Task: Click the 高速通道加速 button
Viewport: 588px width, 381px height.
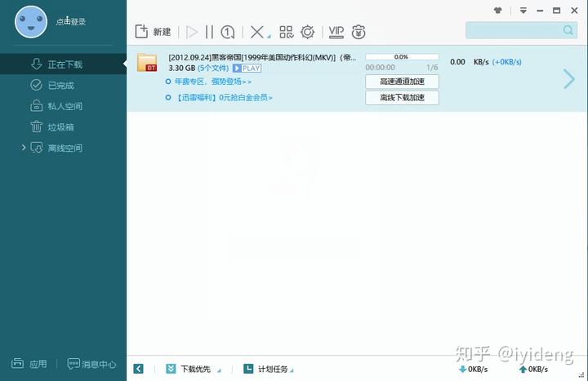Action: point(402,82)
